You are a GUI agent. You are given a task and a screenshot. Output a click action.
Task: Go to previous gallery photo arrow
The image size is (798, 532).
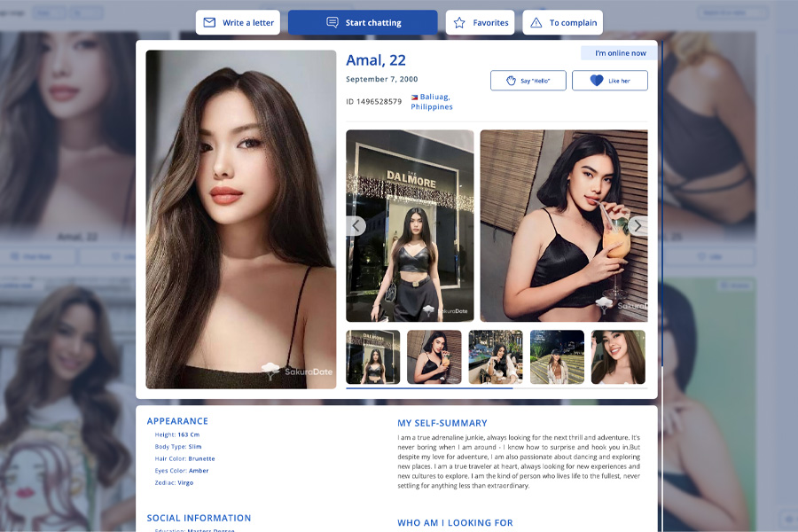click(x=356, y=225)
